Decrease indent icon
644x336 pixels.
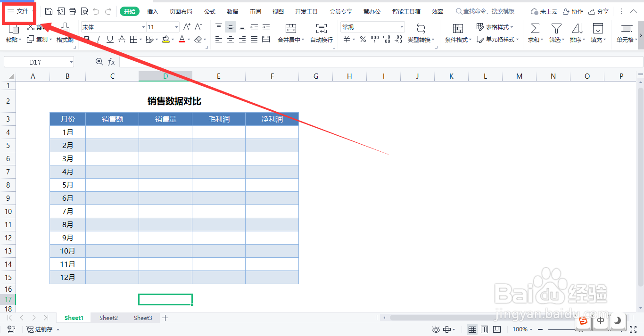tap(254, 27)
